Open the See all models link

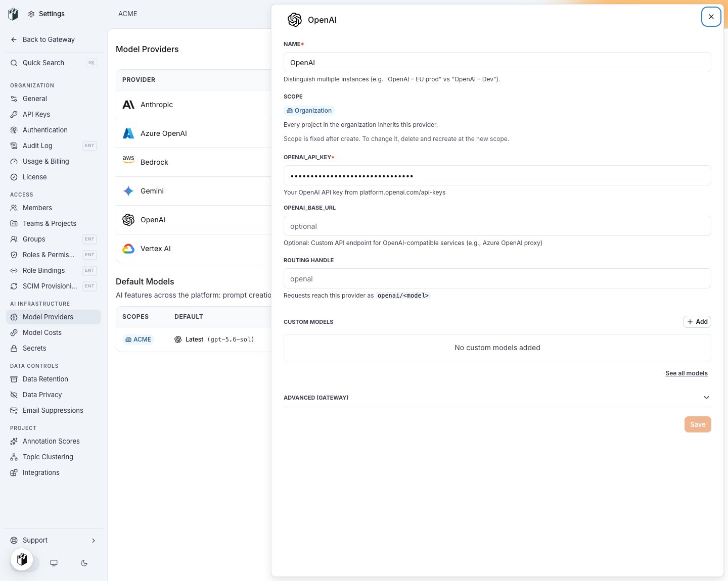pyautogui.click(x=687, y=373)
